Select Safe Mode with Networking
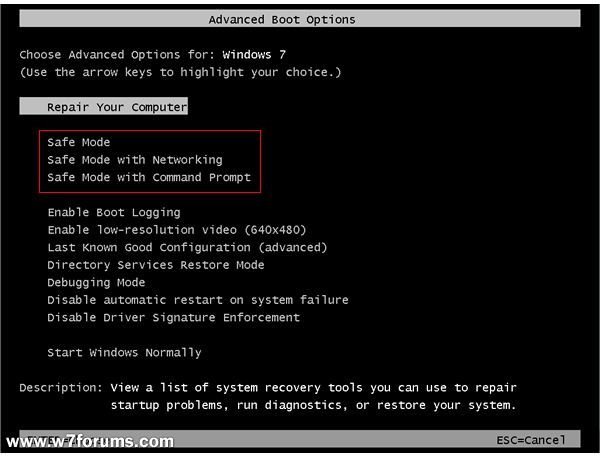Image resolution: width=600 pixels, height=456 pixels. [x=135, y=160]
